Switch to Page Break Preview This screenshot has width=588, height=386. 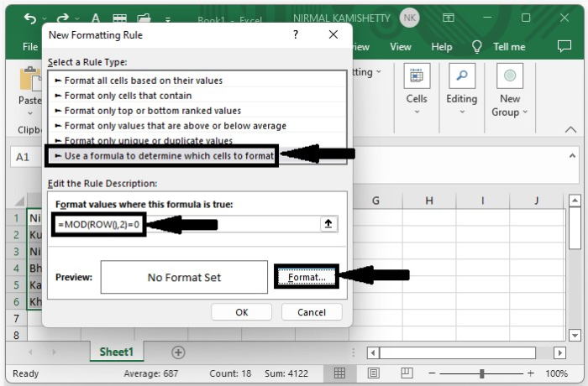pyautogui.click(x=407, y=373)
